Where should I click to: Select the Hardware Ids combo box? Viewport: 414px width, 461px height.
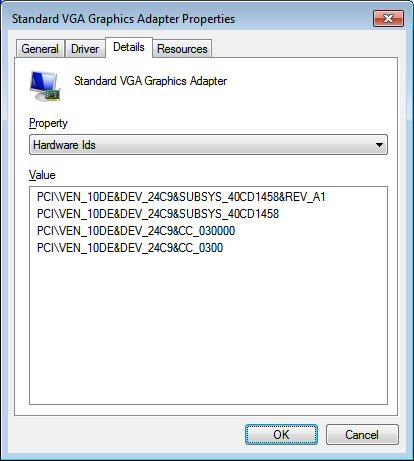(x=208, y=145)
